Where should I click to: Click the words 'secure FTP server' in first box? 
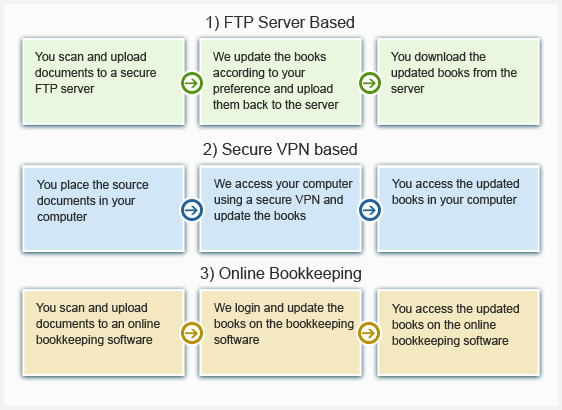click(x=96, y=81)
